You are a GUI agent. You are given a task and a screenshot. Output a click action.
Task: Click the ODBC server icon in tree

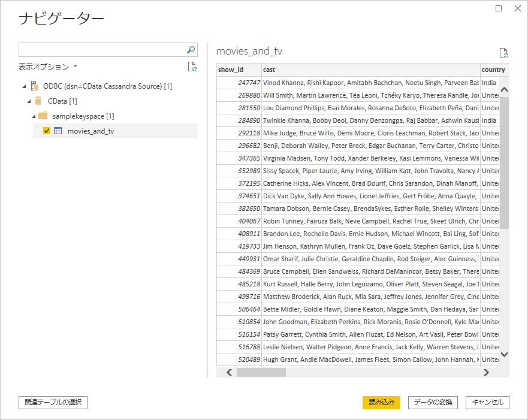(x=35, y=86)
